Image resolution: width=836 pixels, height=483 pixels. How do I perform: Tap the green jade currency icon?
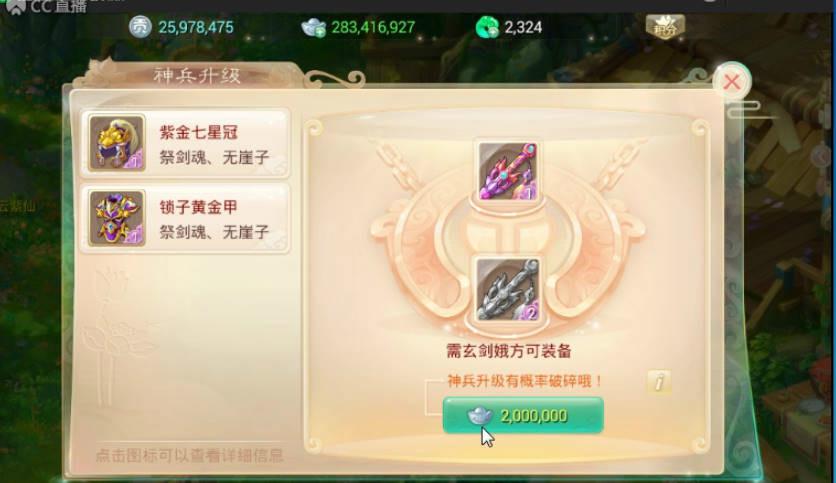[487, 27]
